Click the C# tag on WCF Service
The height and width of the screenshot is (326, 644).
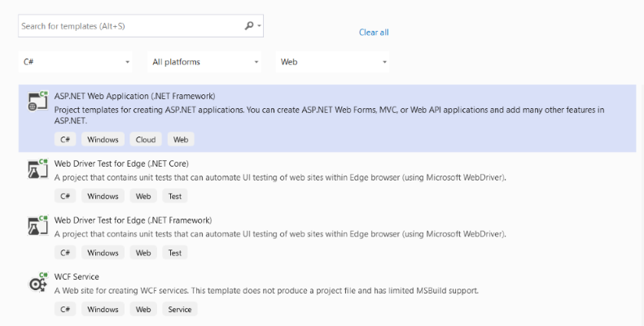pos(65,309)
